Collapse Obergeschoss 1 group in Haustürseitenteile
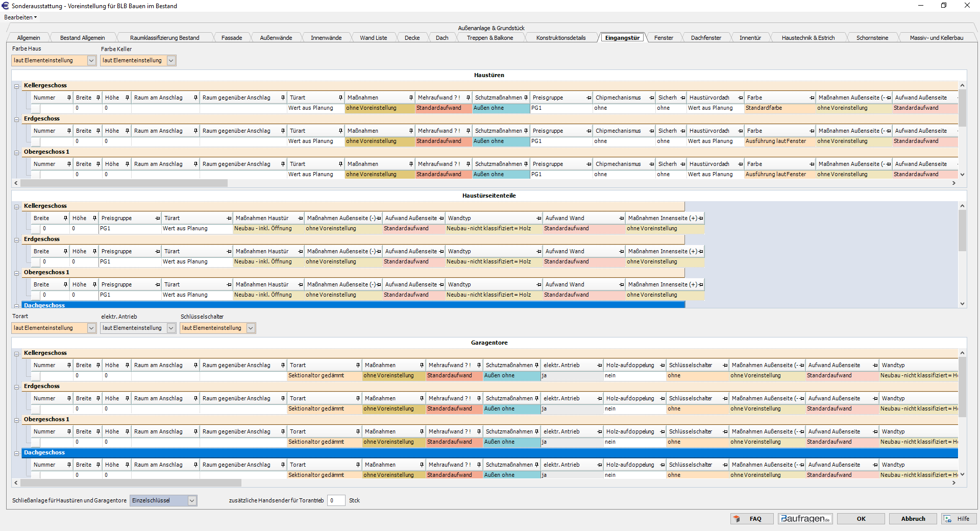 click(17, 273)
